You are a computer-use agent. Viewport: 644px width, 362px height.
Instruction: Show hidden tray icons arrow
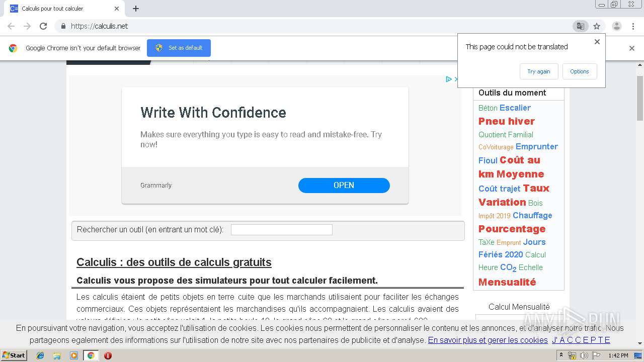coord(561,355)
